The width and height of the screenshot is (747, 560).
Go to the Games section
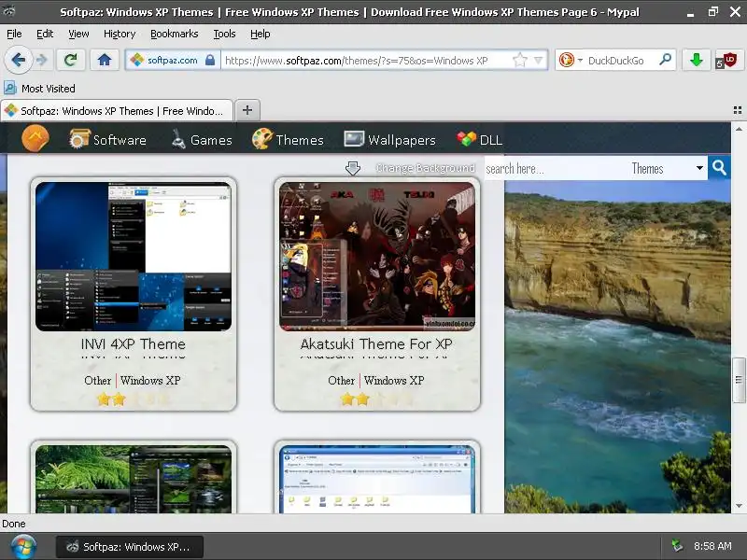click(202, 139)
